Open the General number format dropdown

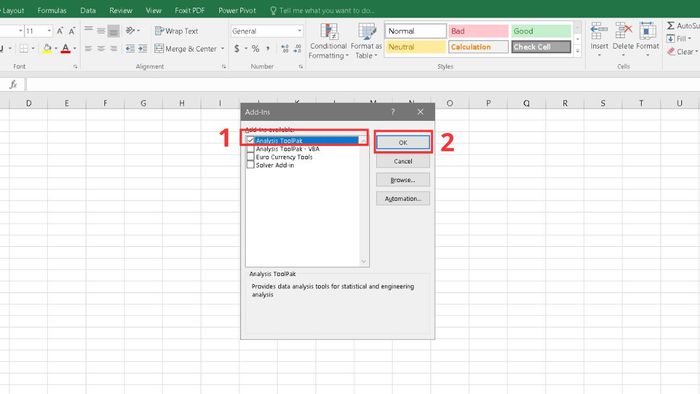click(300, 31)
